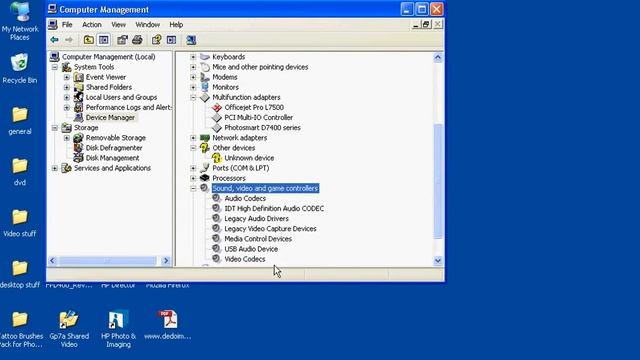This screenshot has width=640, height=360.
Task: Expand Local Users and Groups node
Action: pyautogui.click(x=67, y=97)
